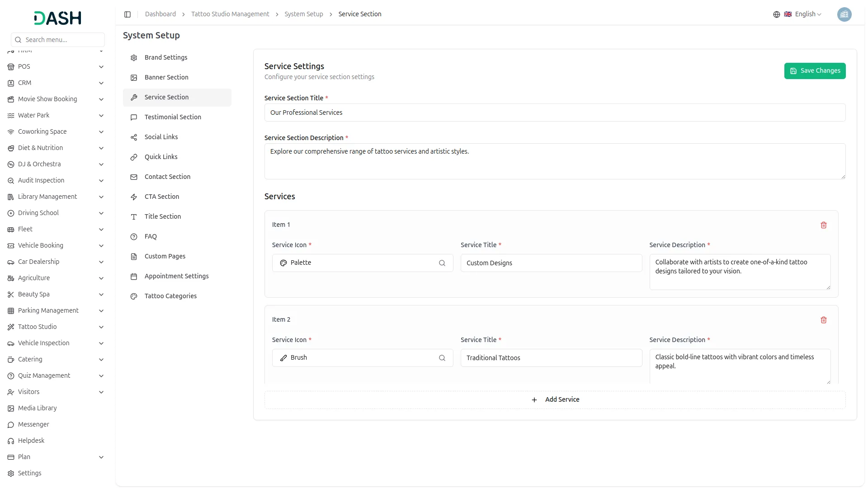
Task: Click search icon in Palette icon field
Action: pyautogui.click(x=442, y=263)
